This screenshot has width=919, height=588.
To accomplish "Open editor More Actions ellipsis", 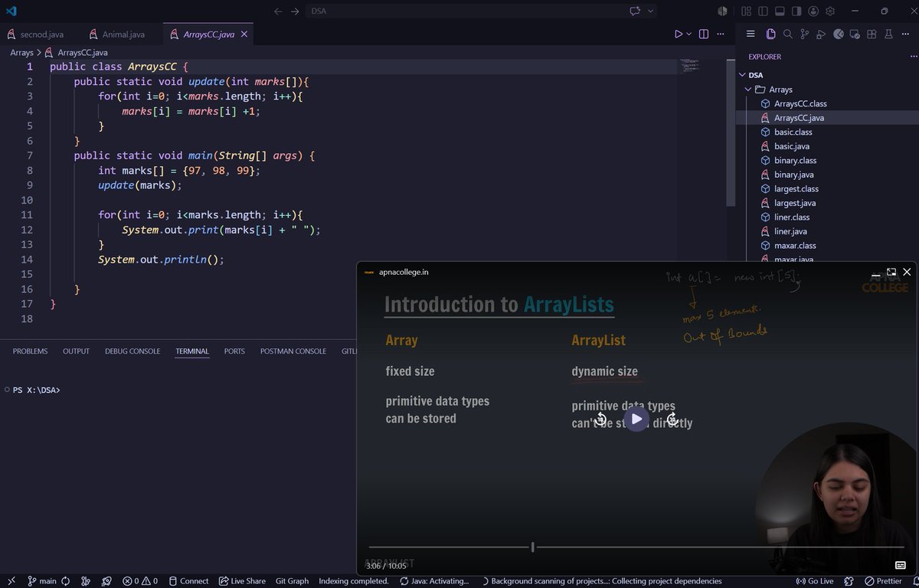I will 721,34.
